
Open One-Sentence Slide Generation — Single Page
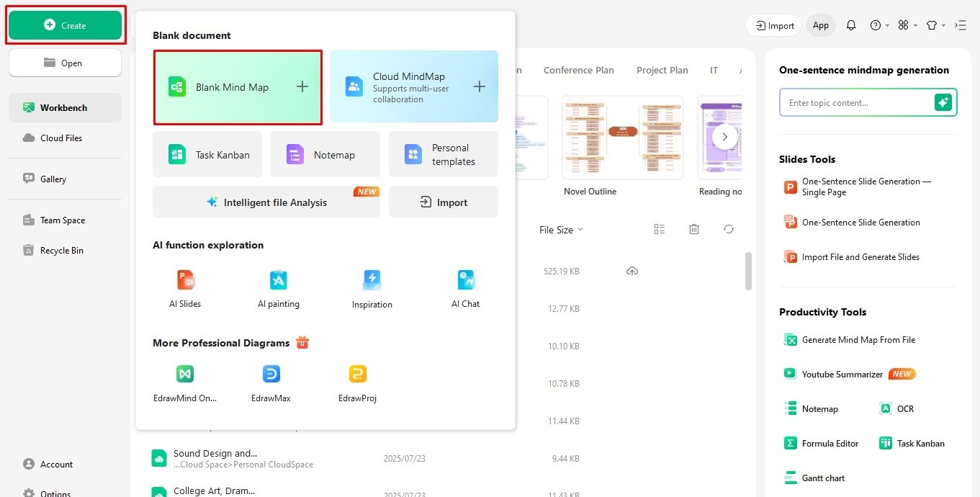point(858,187)
